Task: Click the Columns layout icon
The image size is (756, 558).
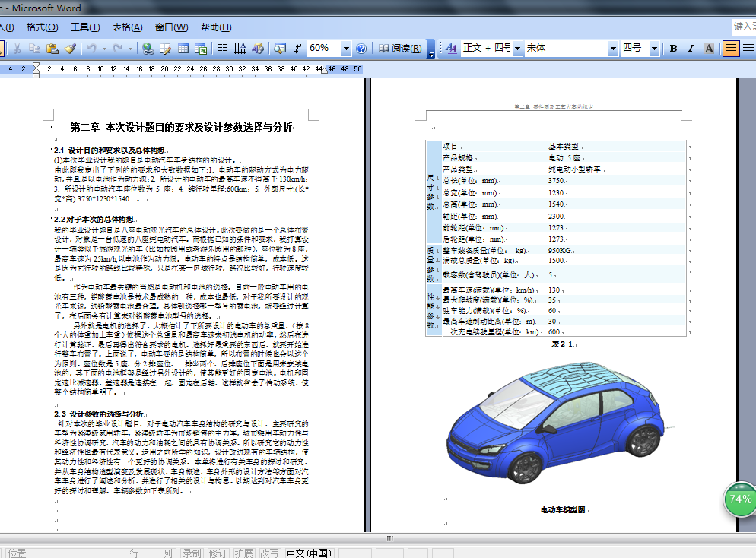Action: pyautogui.click(x=222, y=48)
